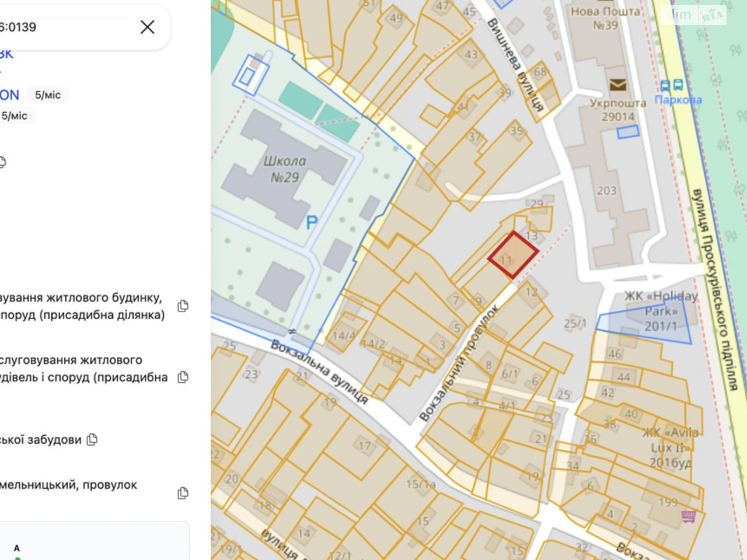Click the Укрпошта 29014 envelope icon
This screenshot has width=747, height=560.
[618, 85]
